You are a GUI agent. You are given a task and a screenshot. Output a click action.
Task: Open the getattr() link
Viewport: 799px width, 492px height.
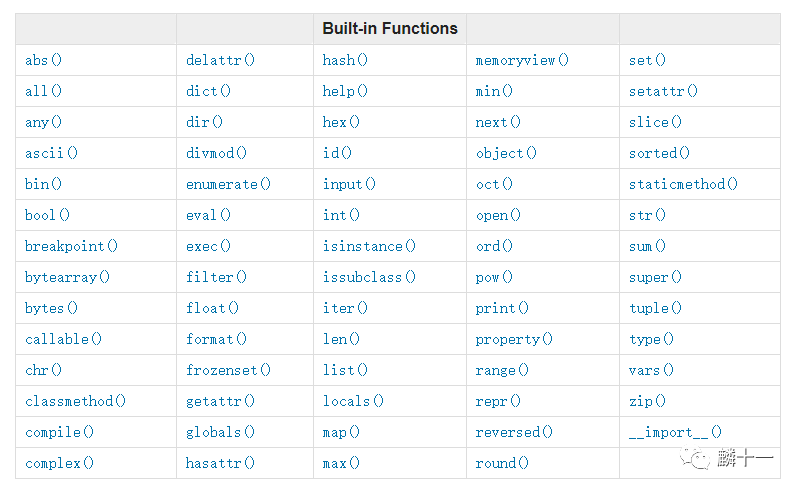(220, 401)
